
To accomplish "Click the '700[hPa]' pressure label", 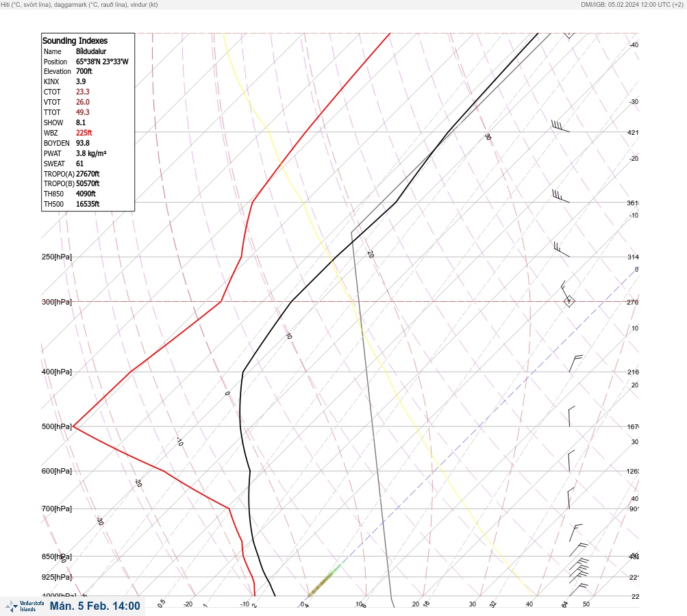I will click(x=57, y=509).
